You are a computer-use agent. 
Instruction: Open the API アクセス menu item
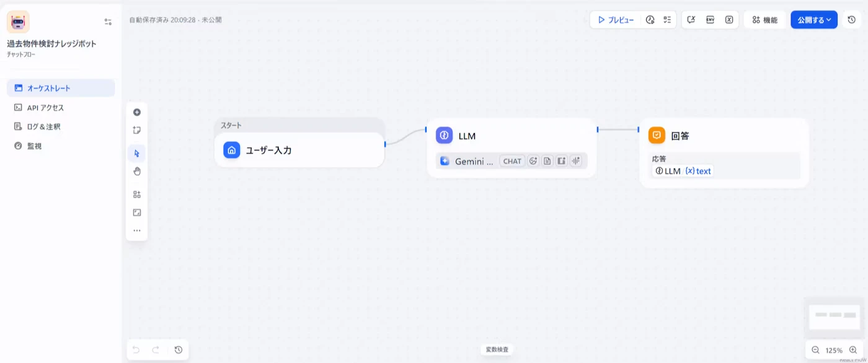coord(61,107)
